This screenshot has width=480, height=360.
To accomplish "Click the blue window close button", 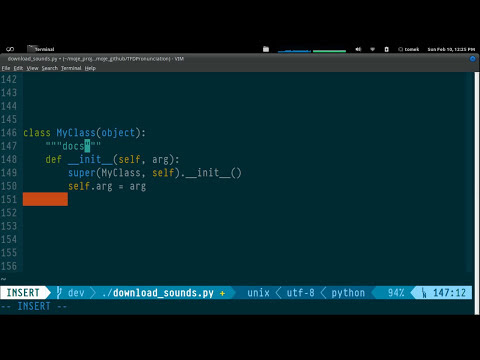I will (x=472, y=59).
